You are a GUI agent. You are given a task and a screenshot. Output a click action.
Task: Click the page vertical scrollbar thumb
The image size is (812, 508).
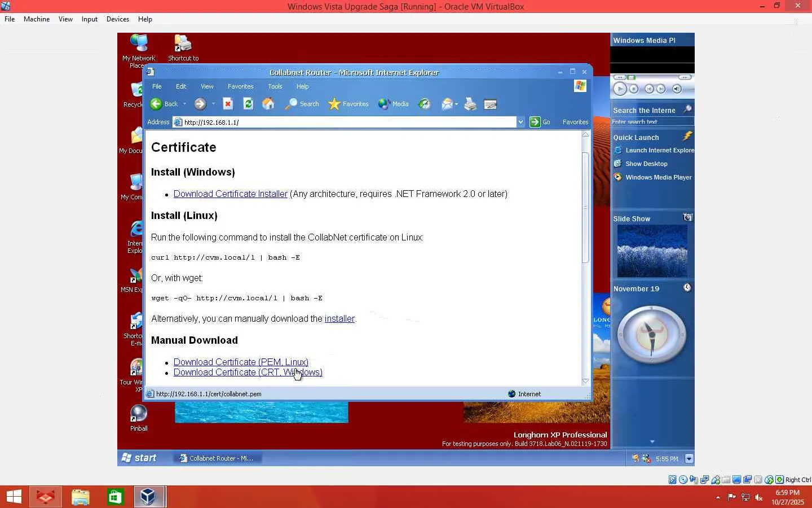pos(585,207)
